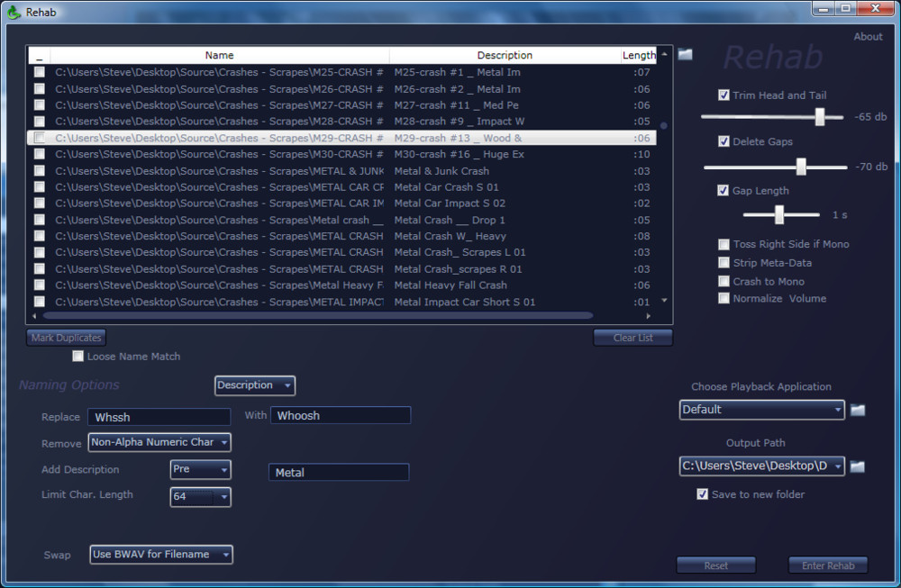Uncheck the Gap Length option
Viewport: 901px width, 588px height.
(x=724, y=191)
